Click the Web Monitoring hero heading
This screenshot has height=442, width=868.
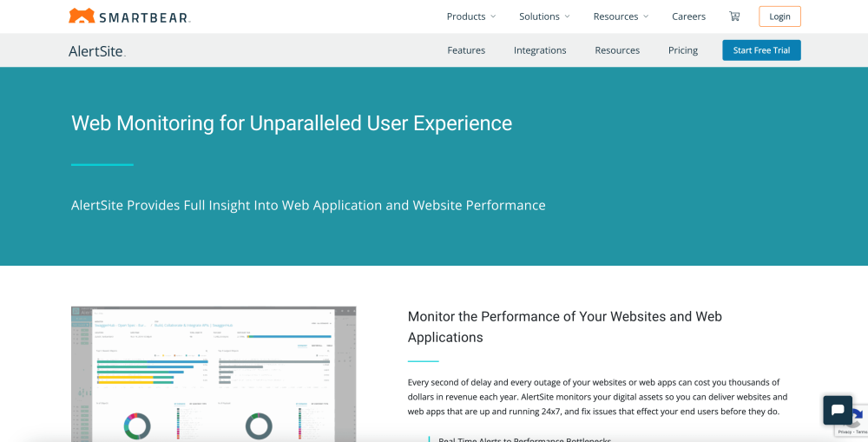pos(292,123)
